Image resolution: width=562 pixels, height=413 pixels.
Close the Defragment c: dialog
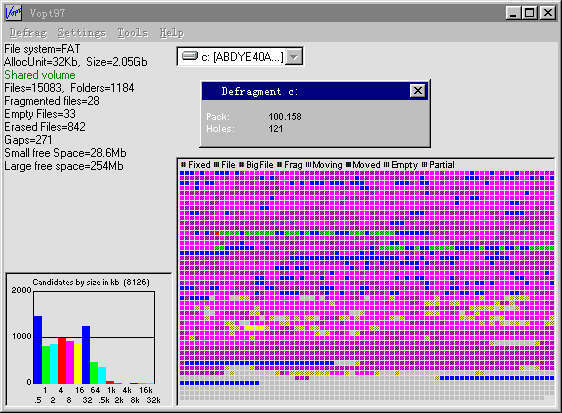tap(418, 91)
